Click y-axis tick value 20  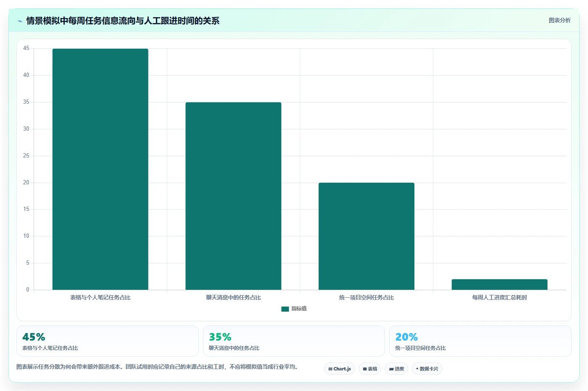coord(26,183)
